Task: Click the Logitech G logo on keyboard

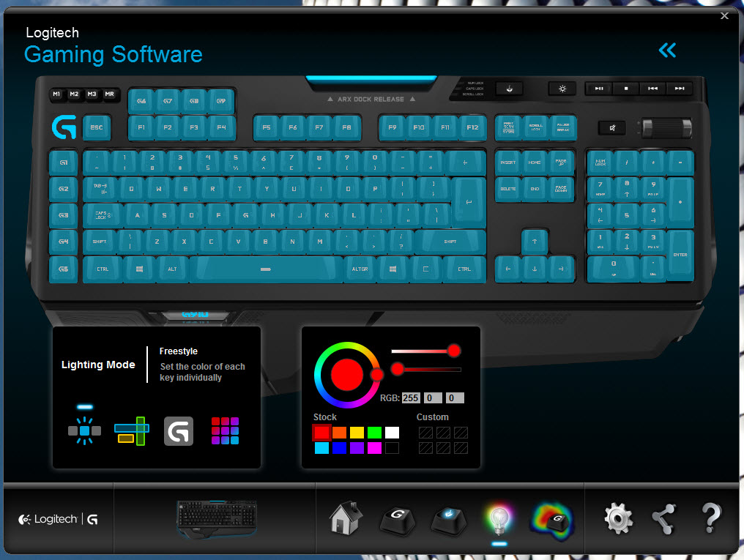Action: (64, 127)
